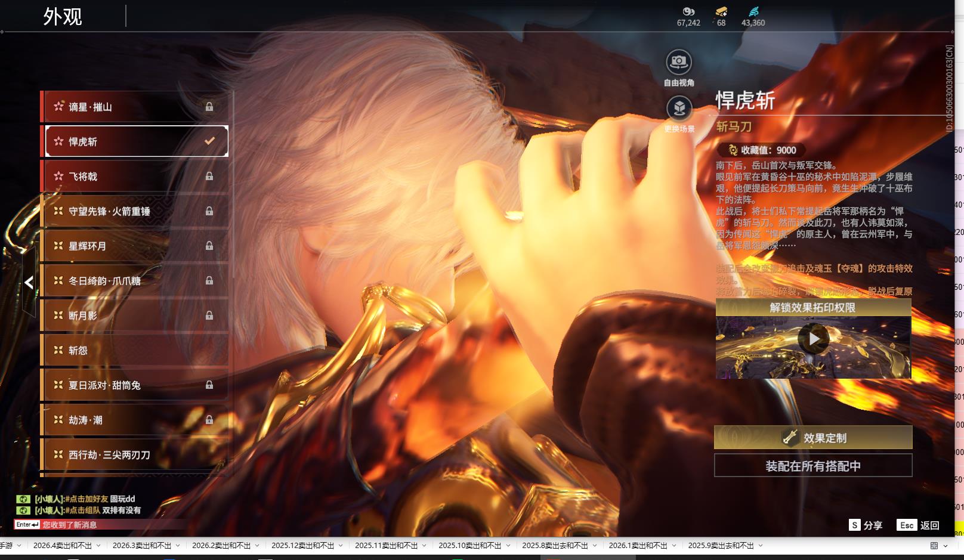
Task: Click the change scene (更换场景) icon
Action: tap(679, 109)
